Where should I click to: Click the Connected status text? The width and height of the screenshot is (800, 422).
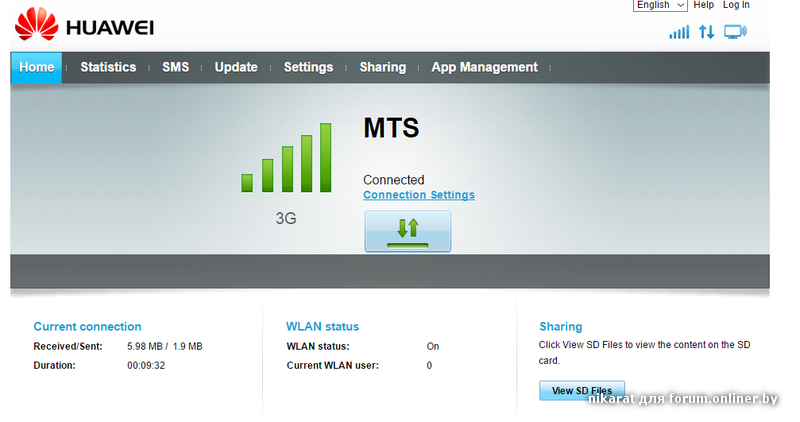pyautogui.click(x=394, y=180)
